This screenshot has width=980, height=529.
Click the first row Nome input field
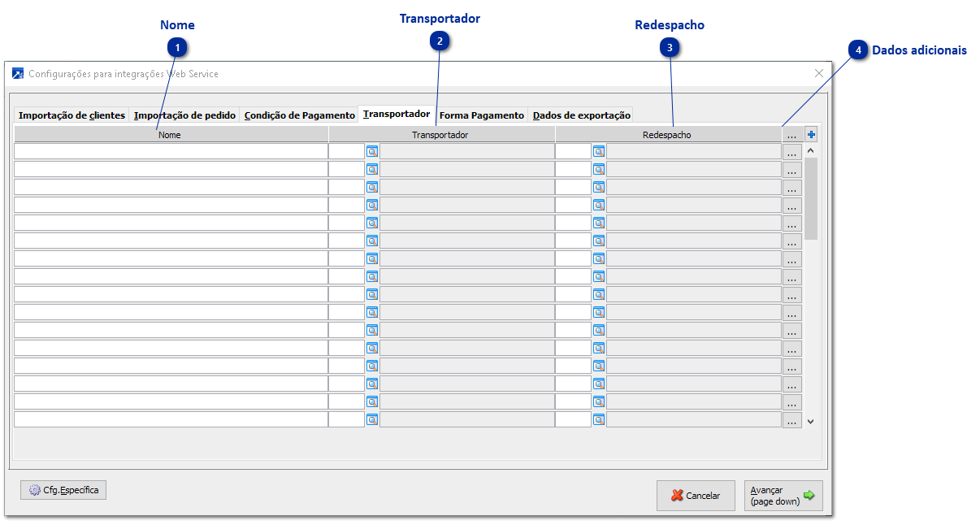click(x=171, y=151)
